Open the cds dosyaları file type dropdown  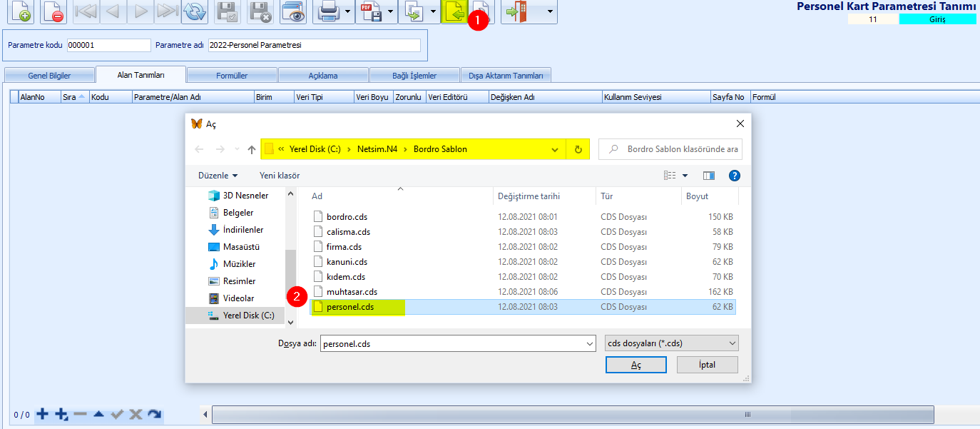click(x=672, y=343)
